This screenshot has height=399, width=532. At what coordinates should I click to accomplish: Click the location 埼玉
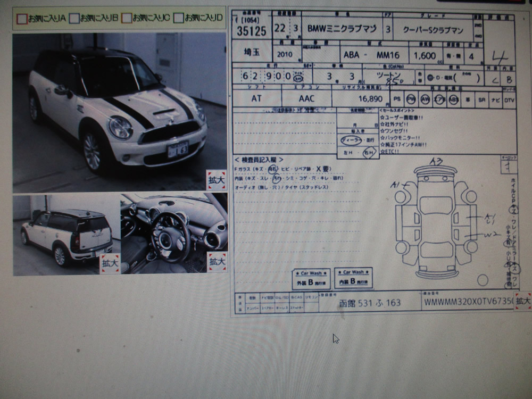252,52
